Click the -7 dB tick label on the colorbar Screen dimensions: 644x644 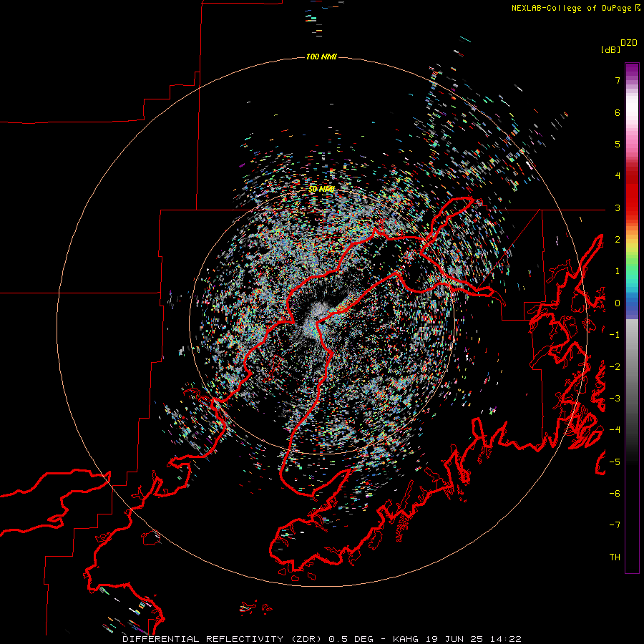[x=615, y=525]
